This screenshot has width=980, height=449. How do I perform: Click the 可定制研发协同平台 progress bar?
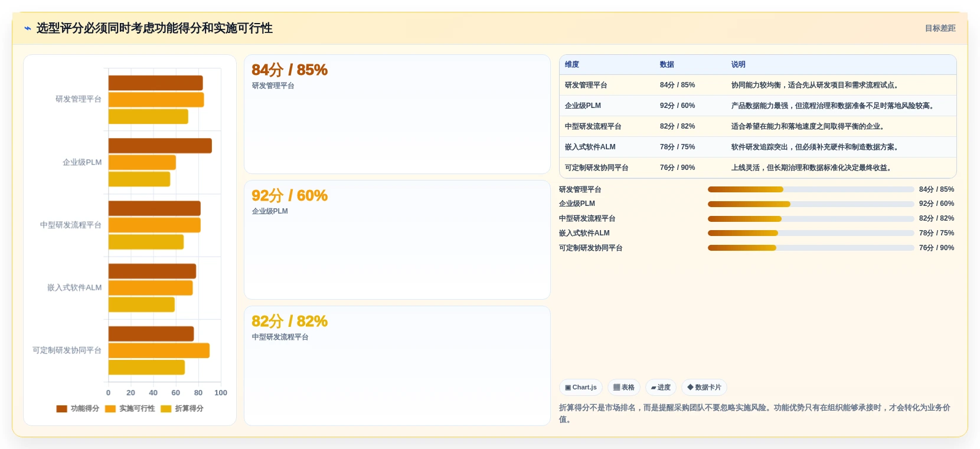pos(811,248)
